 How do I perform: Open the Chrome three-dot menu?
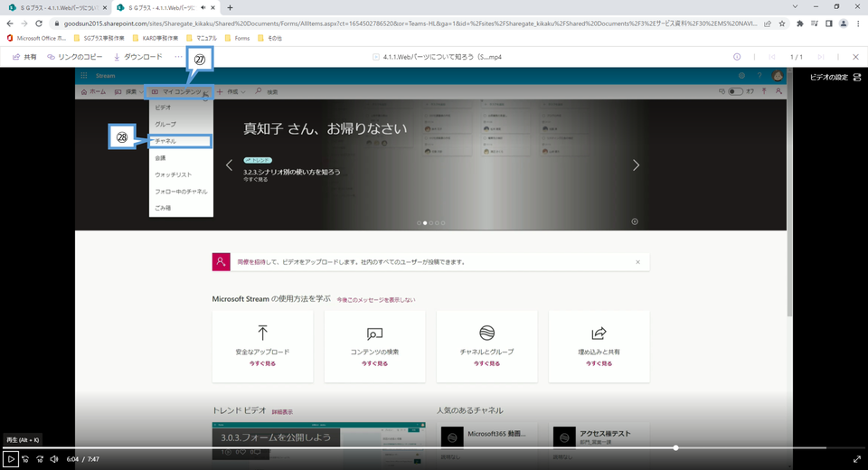(858, 23)
